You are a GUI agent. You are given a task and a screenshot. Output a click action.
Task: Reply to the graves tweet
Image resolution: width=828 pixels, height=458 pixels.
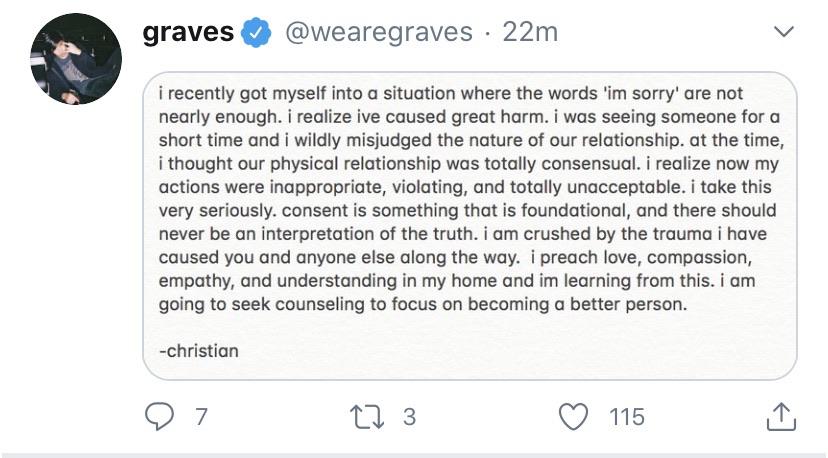point(160,416)
